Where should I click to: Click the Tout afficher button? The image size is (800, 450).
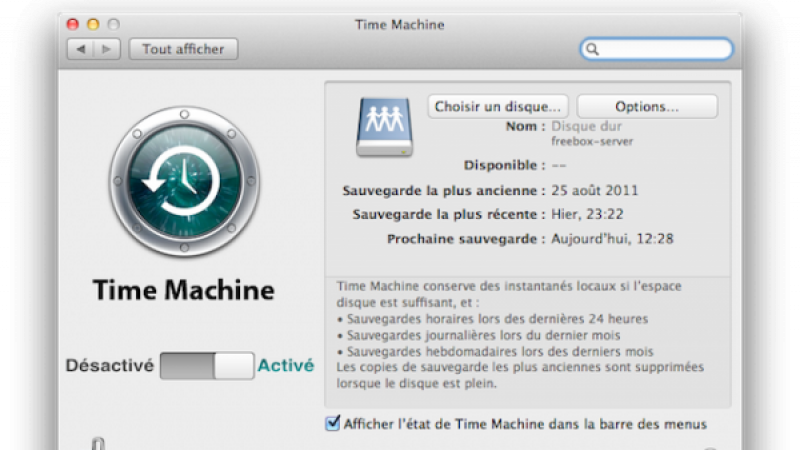pyautogui.click(x=183, y=49)
